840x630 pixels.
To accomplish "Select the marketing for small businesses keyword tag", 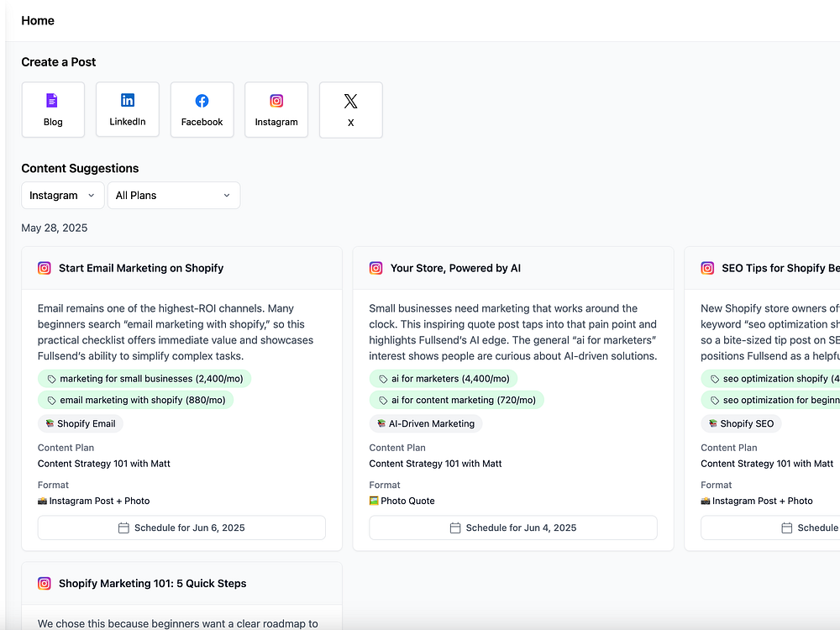I will pos(144,379).
